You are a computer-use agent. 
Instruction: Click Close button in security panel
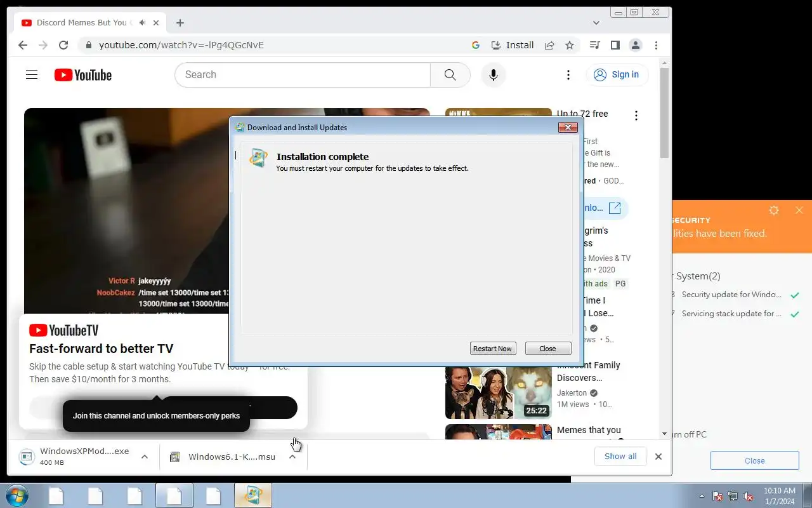click(x=754, y=461)
